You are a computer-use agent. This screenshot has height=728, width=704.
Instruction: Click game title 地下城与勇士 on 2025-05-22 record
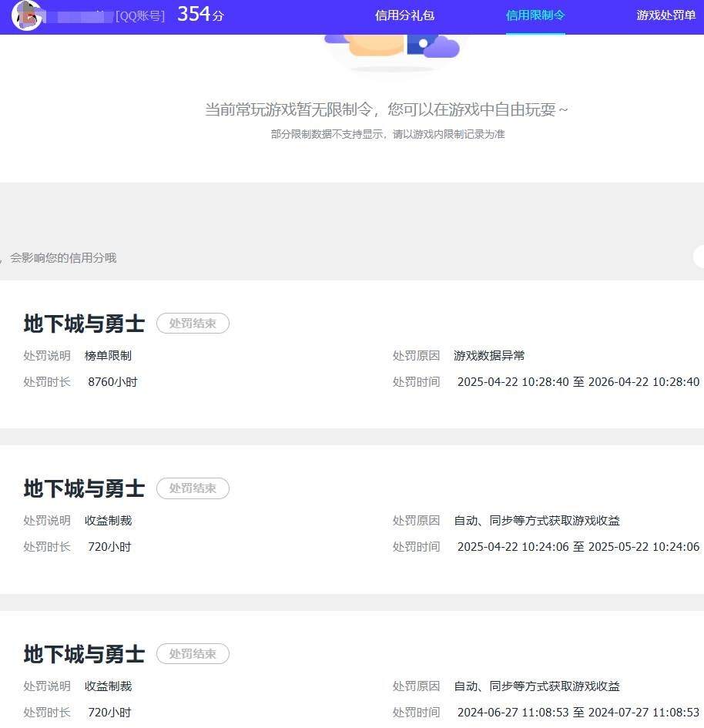click(84, 488)
